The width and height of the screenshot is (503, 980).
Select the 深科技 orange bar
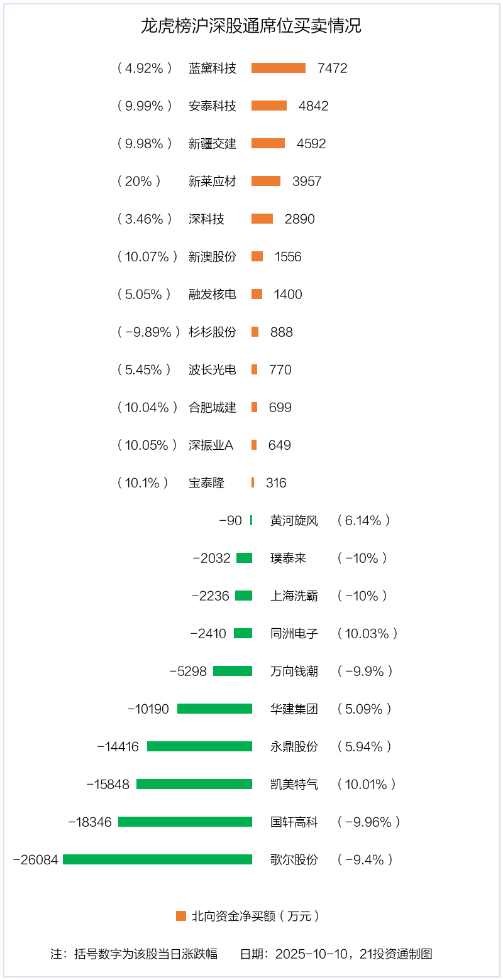(x=262, y=219)
